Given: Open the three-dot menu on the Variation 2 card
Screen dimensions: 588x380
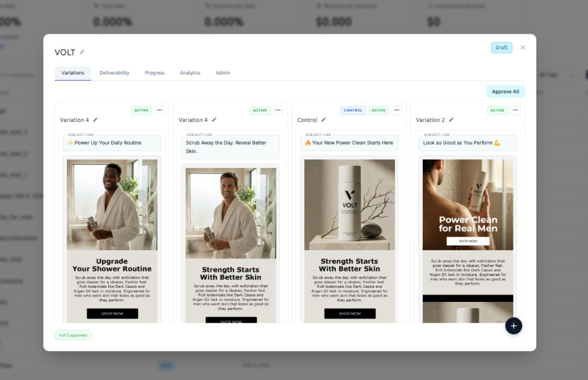Looking at the screenshot, I should [x=515, y=111].
